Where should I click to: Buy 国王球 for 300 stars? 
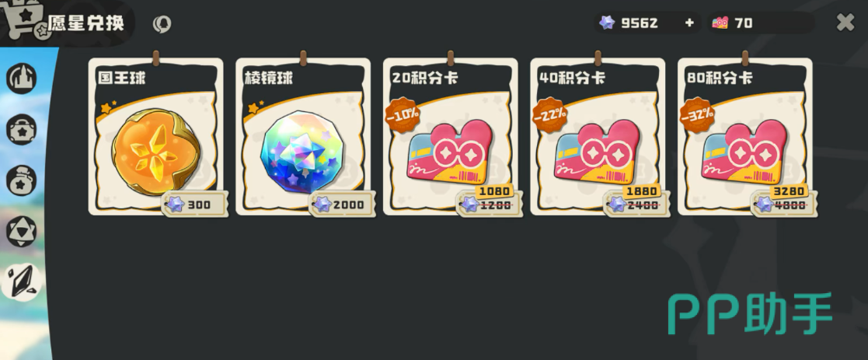(195, 204)
